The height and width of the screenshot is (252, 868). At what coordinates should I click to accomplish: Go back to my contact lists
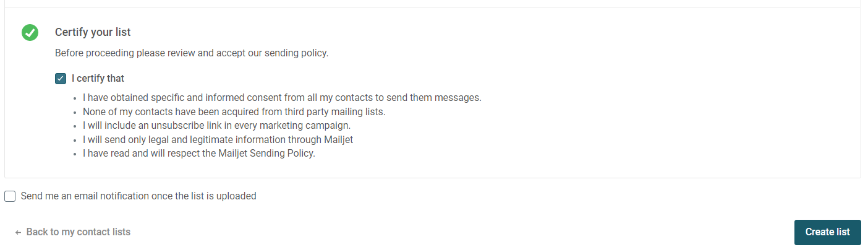(x=73, y=232)
